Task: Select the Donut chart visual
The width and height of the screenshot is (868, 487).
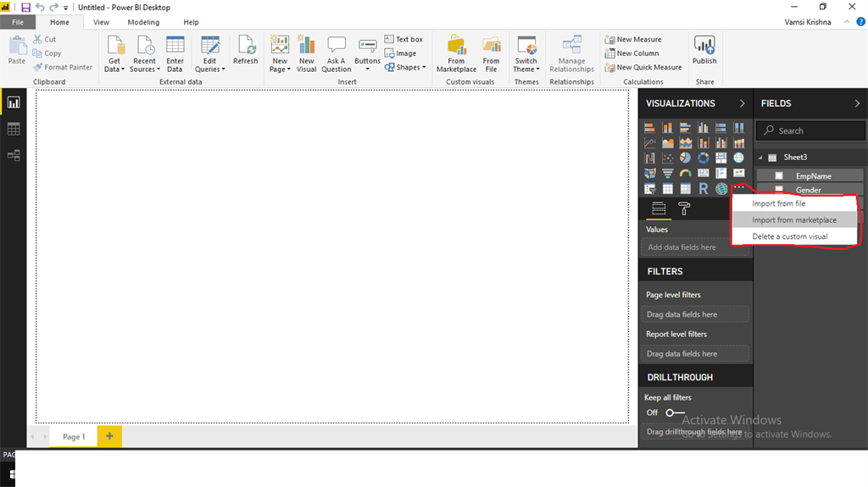Action: click(x=703, y=158)
